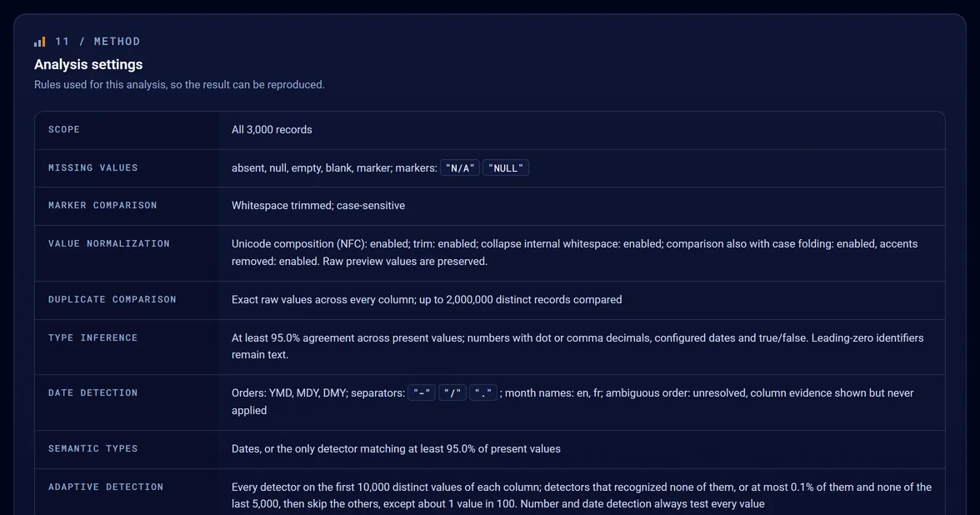Click the "/" separator chip
The width and height of the screenshot is (980, 515).
(x=452, y=393)
